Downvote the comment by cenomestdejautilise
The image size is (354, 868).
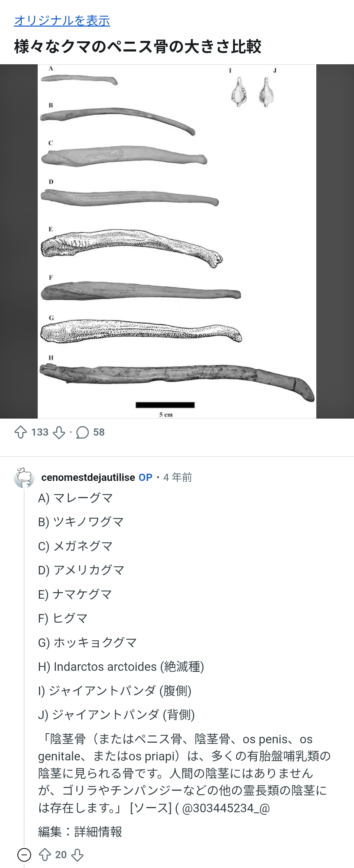coord(77,855)
